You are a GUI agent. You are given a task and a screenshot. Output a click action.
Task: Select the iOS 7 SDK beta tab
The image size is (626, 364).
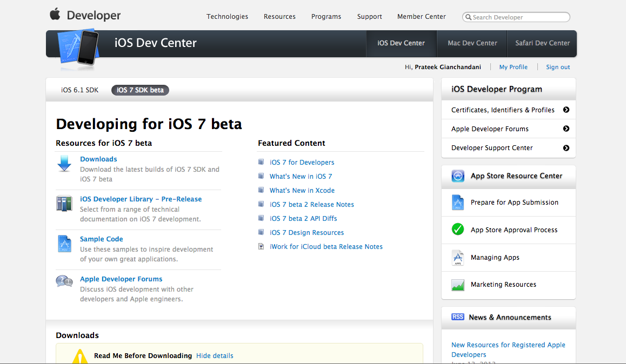[140, 90]
